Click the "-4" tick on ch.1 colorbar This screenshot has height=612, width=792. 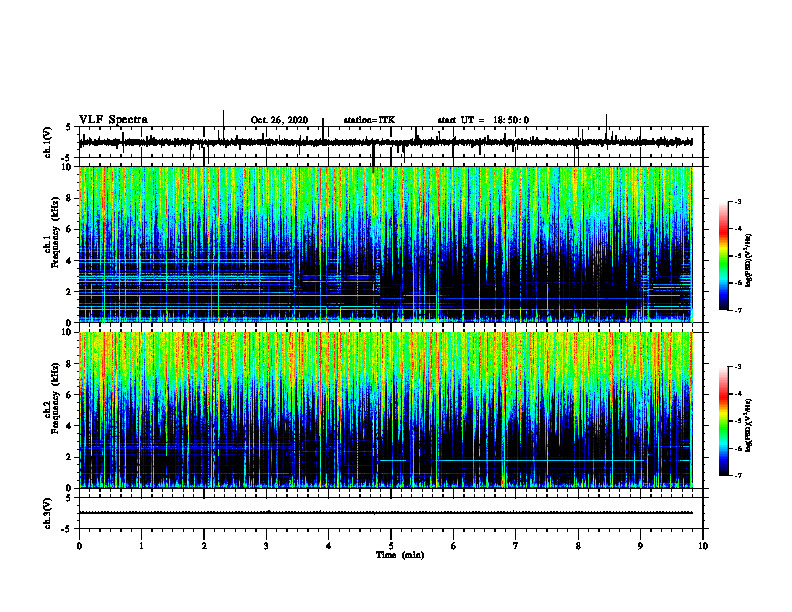point(738,229)
